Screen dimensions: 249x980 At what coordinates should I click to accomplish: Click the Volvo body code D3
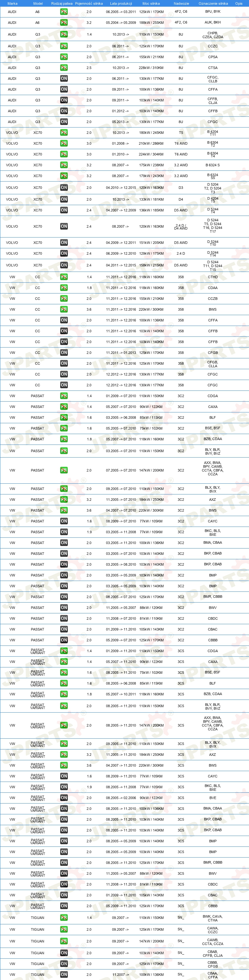tap(181, 188)
